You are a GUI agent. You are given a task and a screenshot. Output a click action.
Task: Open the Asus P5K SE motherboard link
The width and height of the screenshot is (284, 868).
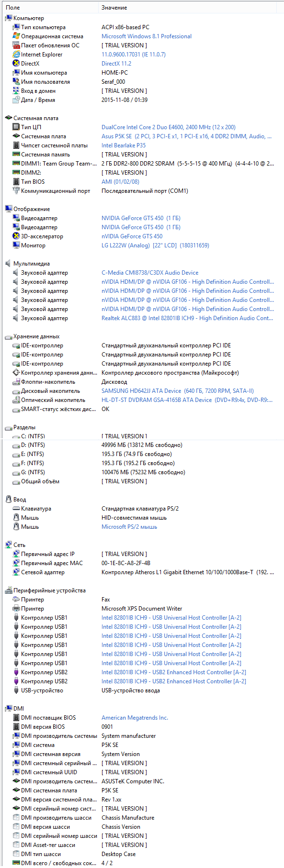[x=187, y=136]
